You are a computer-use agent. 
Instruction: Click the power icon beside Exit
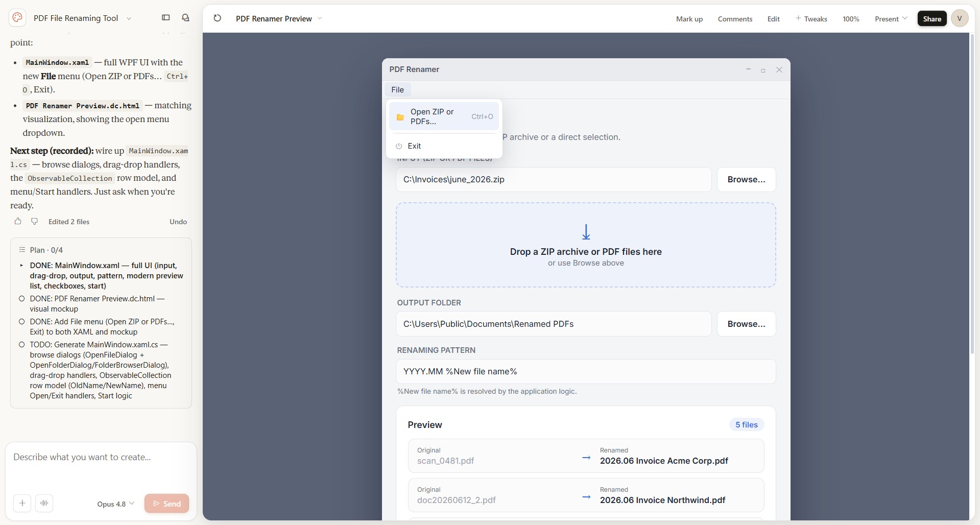(399, 146)
